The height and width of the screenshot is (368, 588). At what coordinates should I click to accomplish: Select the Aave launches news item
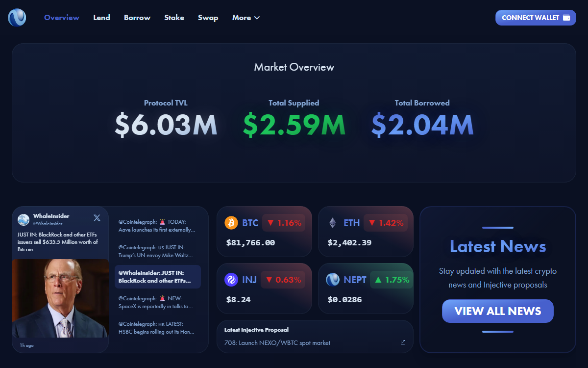click(157, 226)
